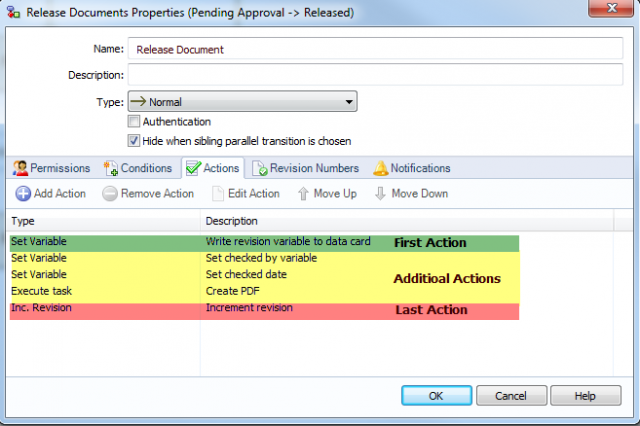Viewport: 640px width, 426px height.
Task: Close the Release Documents Properties dialog
Action: click(x=611, y=8)
